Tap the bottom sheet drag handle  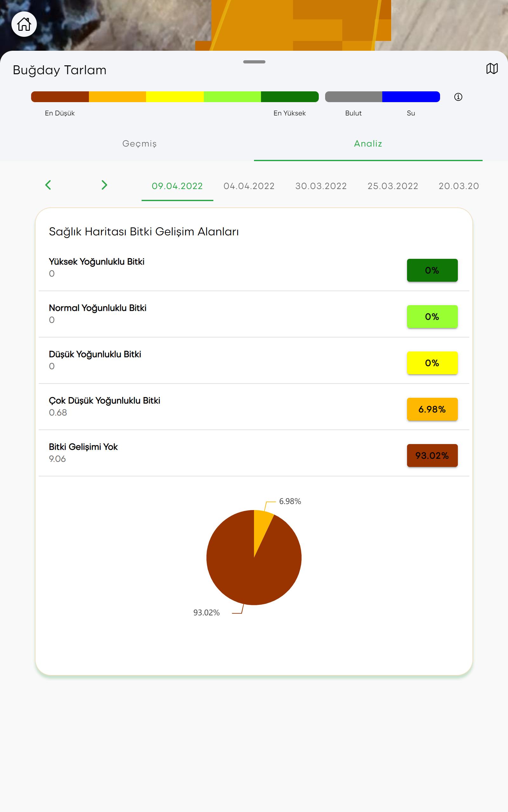[254, 62]
